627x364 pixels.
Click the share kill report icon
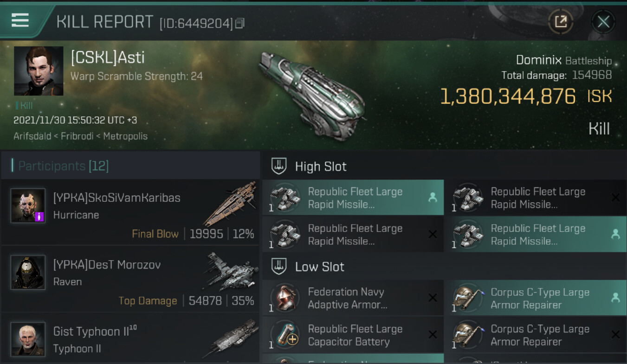pos(561,21)
